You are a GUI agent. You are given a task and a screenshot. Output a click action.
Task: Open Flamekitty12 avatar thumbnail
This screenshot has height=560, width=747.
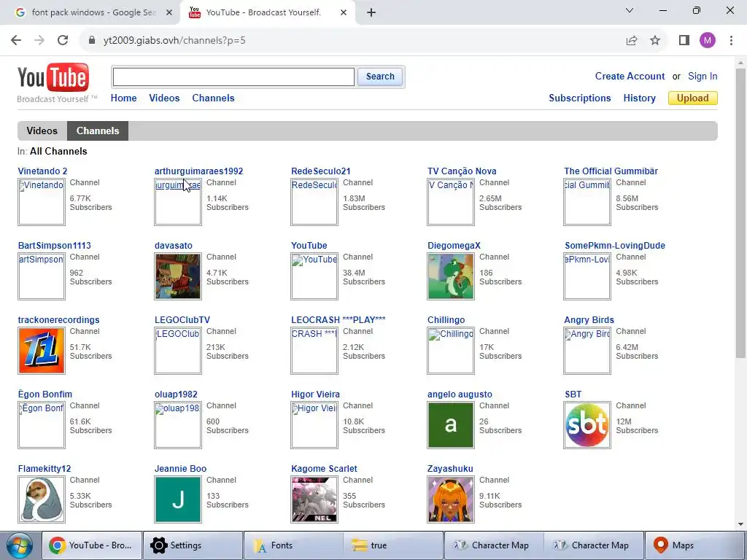pos(42,499)
